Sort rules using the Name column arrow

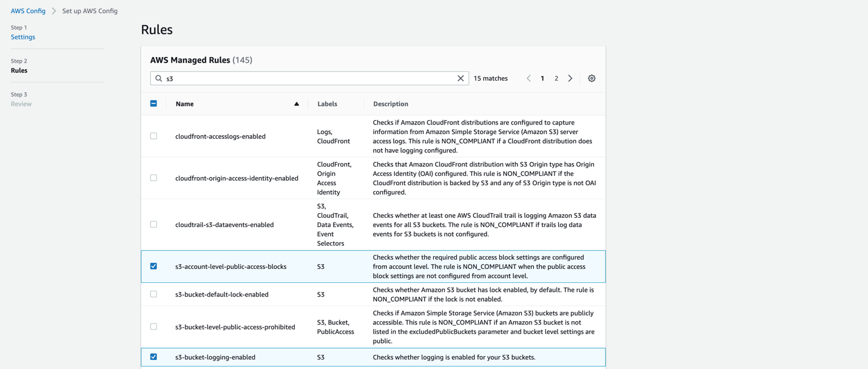[297, 104]
